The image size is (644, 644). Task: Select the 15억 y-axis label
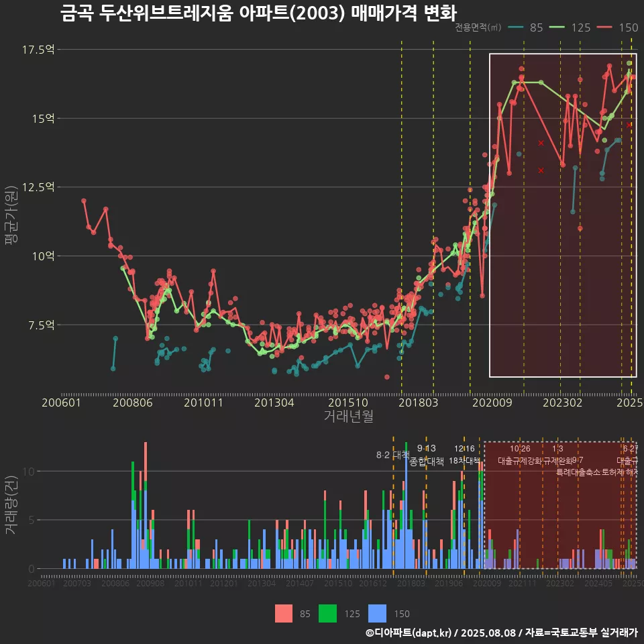pos(43,119)
